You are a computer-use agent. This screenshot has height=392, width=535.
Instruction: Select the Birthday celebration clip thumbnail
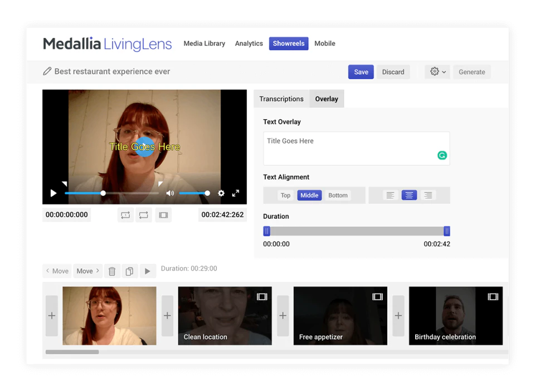point(455,315)
